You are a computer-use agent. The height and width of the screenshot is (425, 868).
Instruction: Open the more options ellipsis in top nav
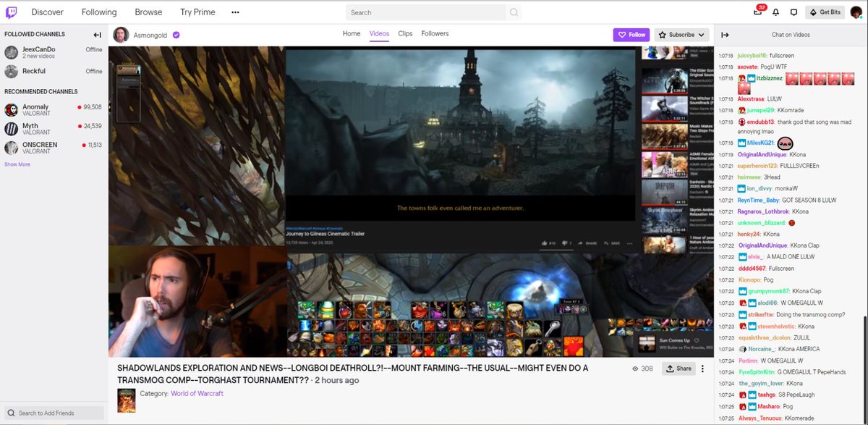(235, 12)
